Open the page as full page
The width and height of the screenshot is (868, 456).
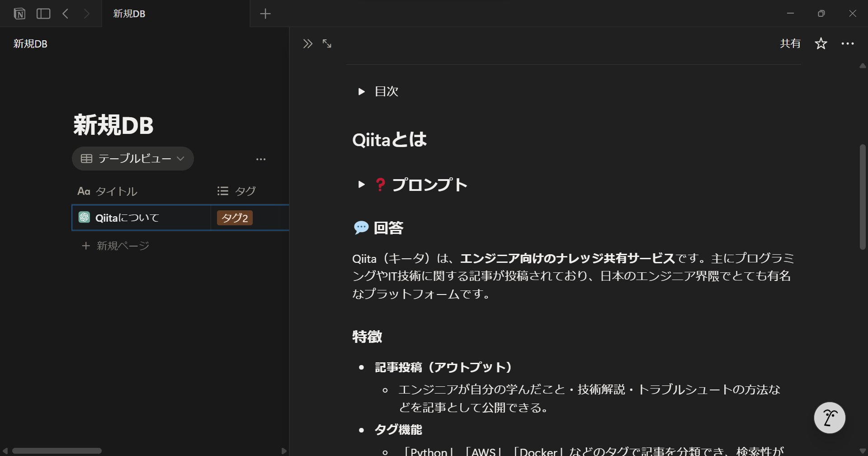(326, 43)
